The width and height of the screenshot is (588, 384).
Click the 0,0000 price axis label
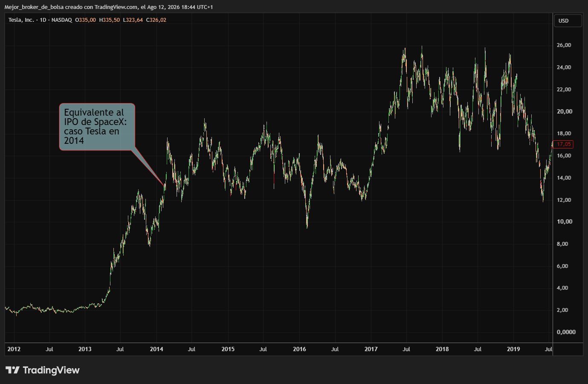[566, 332]
